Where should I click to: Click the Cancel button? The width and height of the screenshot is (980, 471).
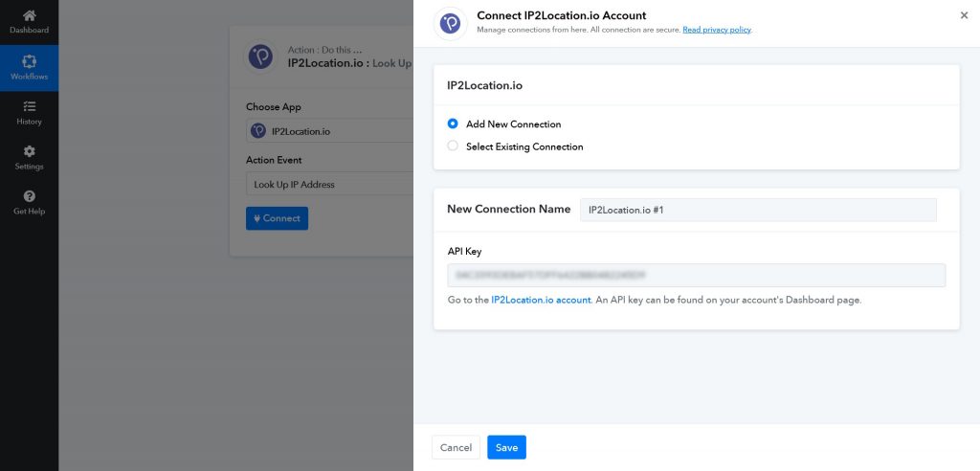(x=456, y=447)
